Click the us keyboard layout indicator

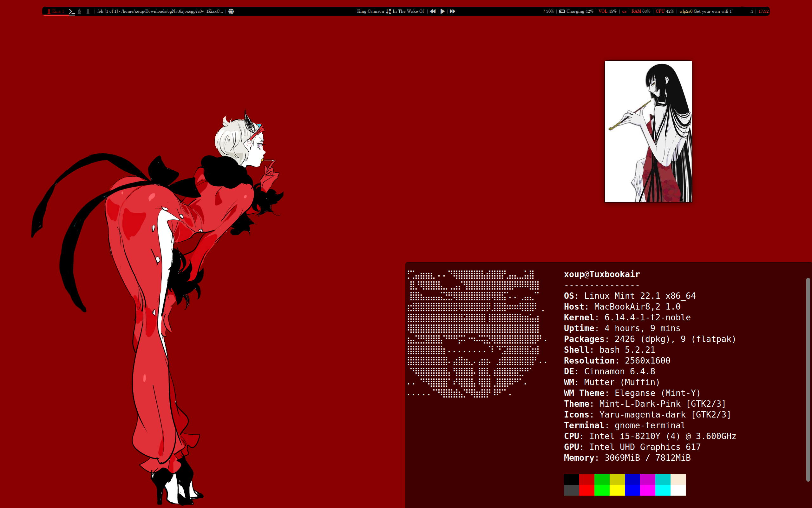(x=624, y=11)
